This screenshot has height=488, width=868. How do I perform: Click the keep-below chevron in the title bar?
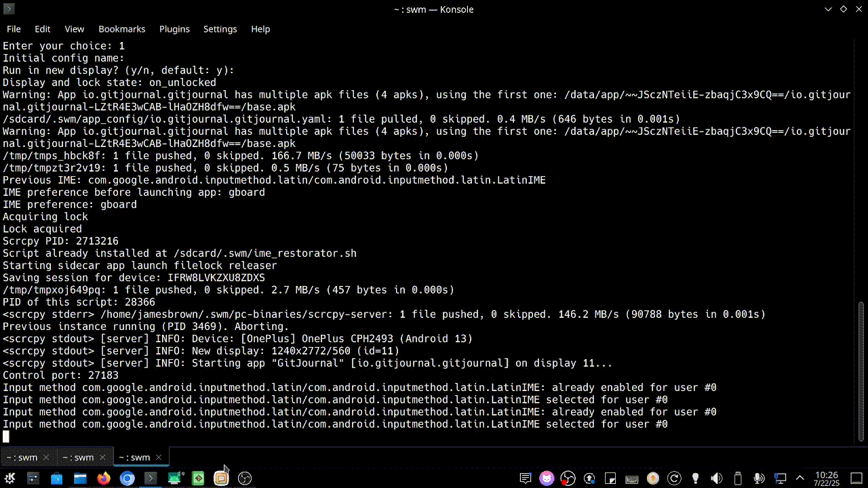tap(828, 9)
